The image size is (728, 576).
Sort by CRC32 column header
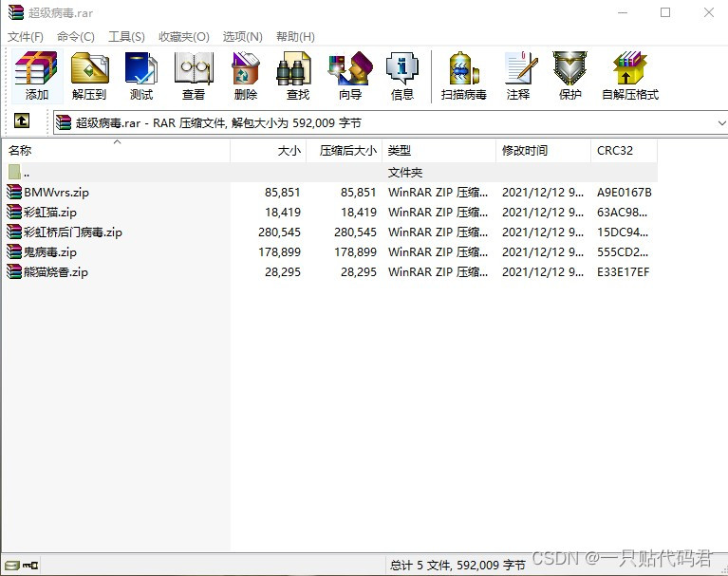click(624, 150)
